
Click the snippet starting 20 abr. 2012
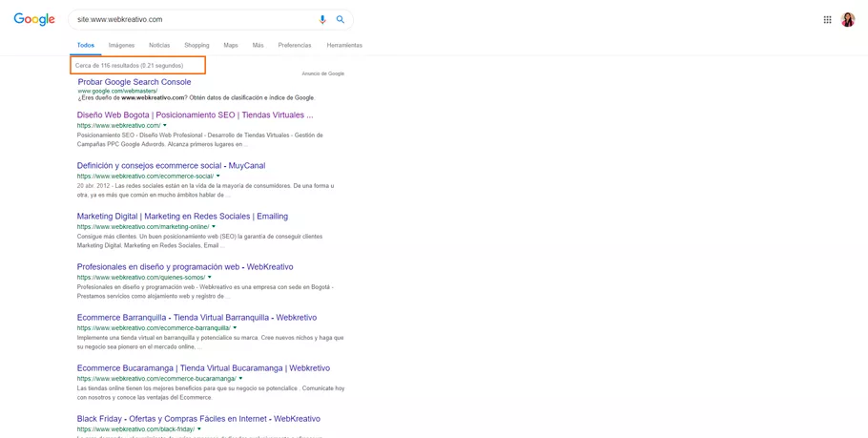tap(205, 191)
